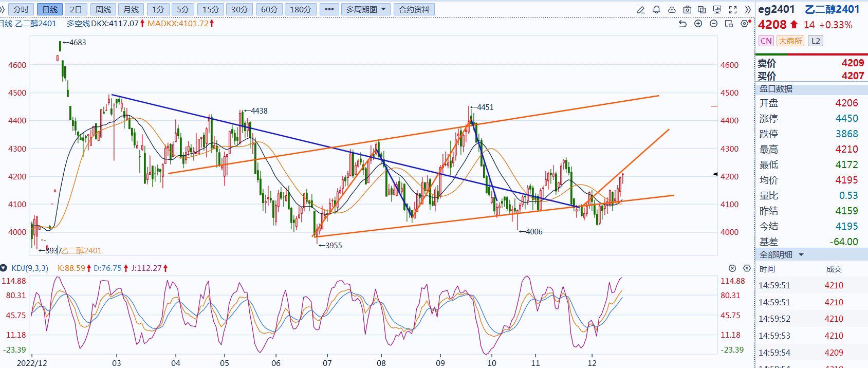Open the 多周期图 dropdown

pyautogui.click(x=365, y=10)
